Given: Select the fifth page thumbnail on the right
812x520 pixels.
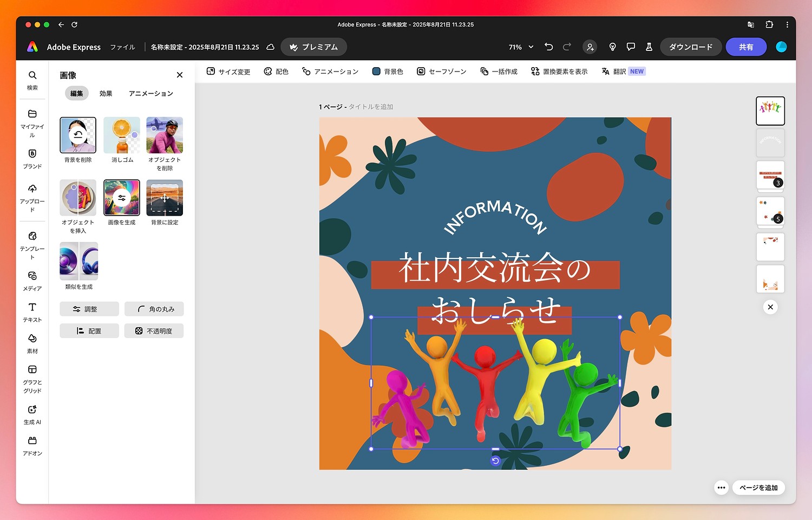Looking at the screenshot, I should [770, 247].
